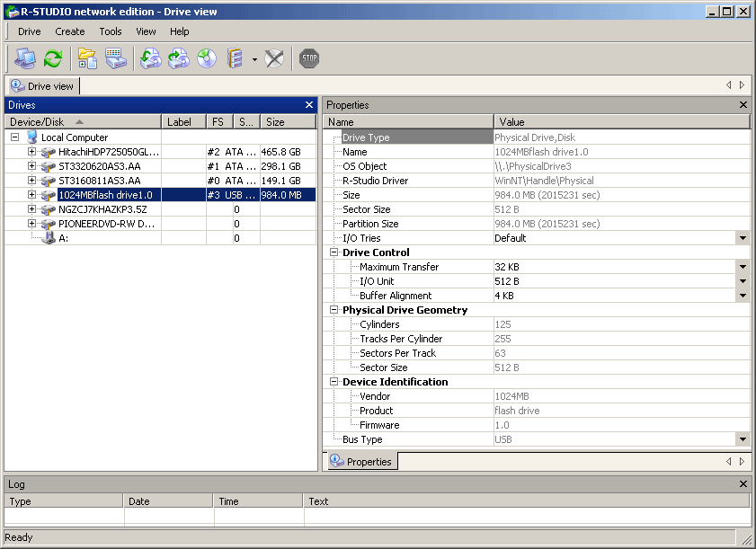Close the Properties panel with X
Image resolution: width=756 pixels, height=549 pixels.
[x=743, y=104]
